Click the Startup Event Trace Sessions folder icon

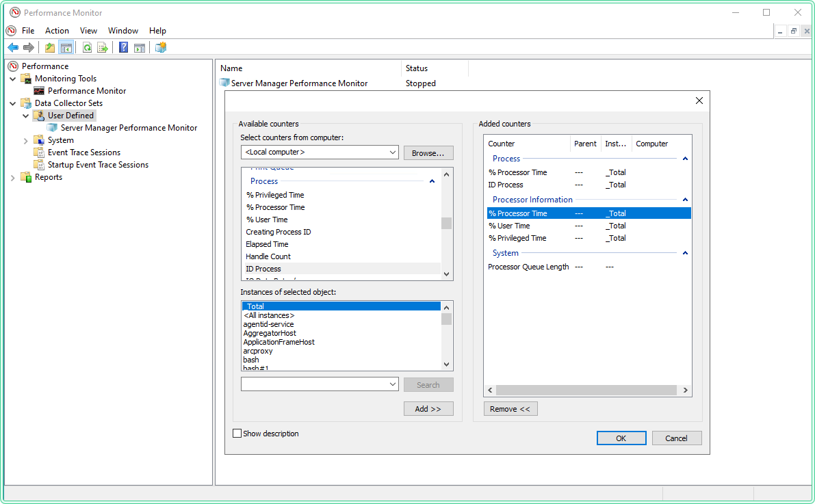[39, 165]
